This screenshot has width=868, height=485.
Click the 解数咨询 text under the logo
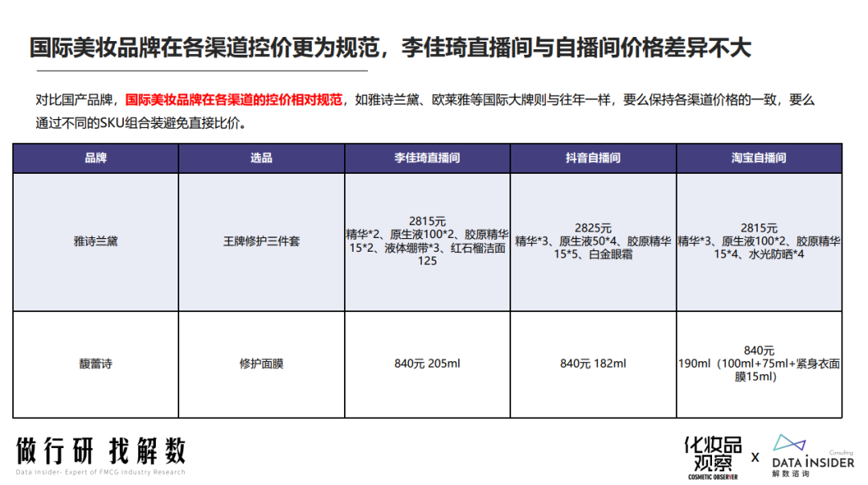791,474
